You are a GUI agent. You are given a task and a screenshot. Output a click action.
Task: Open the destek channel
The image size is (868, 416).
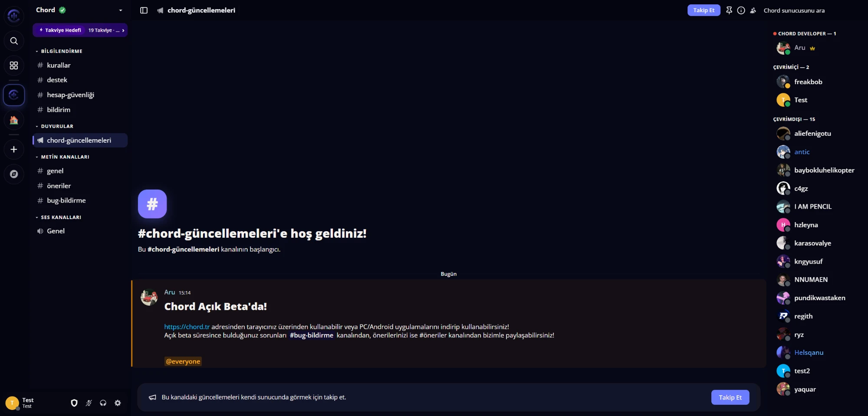tap(80, 80)
